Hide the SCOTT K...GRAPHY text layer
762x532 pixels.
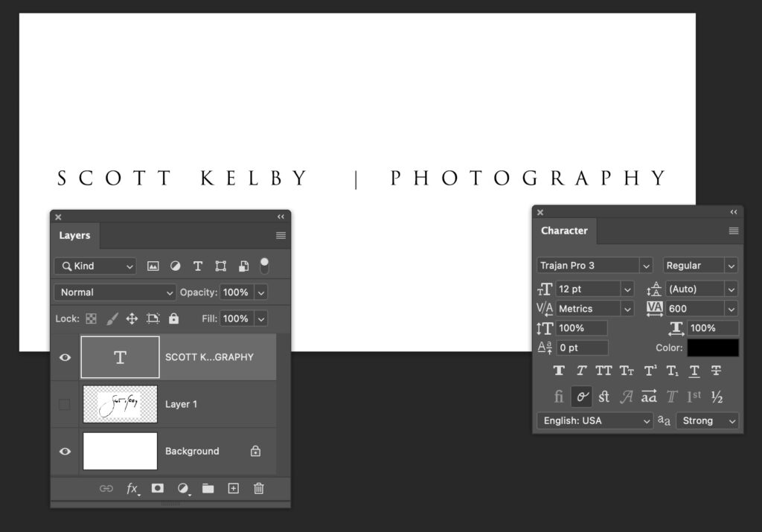point(65,357)
